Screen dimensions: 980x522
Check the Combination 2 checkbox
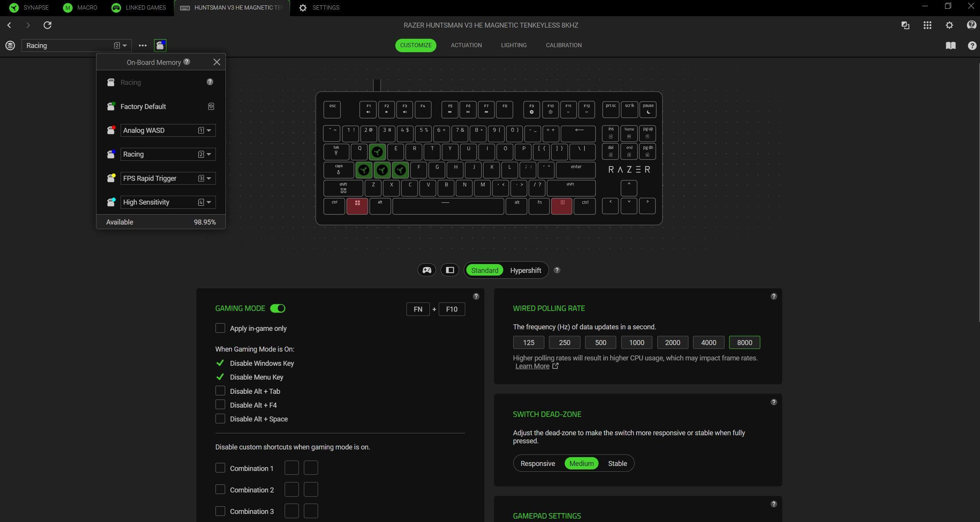220,489
